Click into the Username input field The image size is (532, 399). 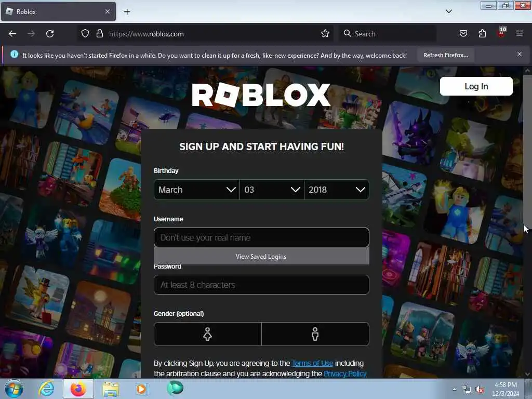point(261,237)
